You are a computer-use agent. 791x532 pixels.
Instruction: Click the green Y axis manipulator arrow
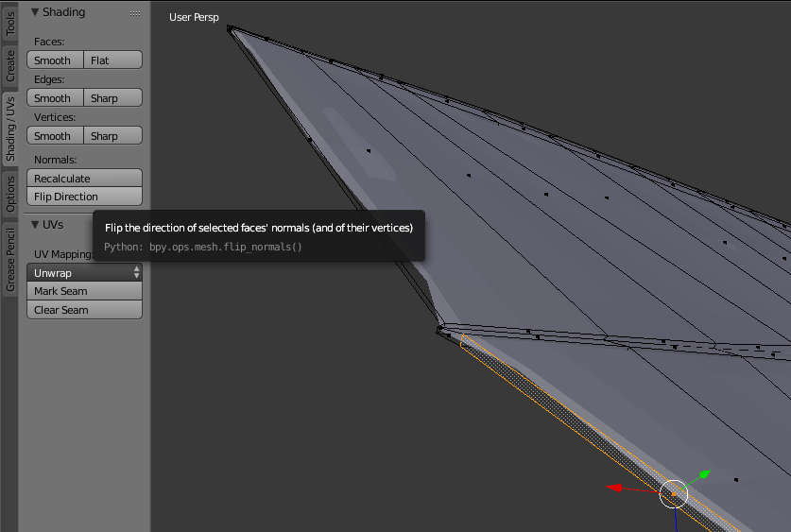tap(704, 474)
